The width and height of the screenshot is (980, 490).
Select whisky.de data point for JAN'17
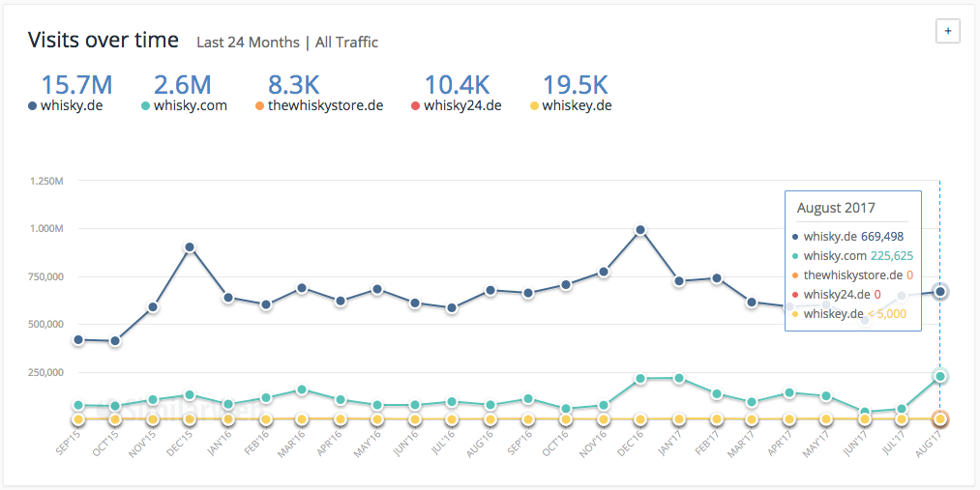(x=678, y=281)
